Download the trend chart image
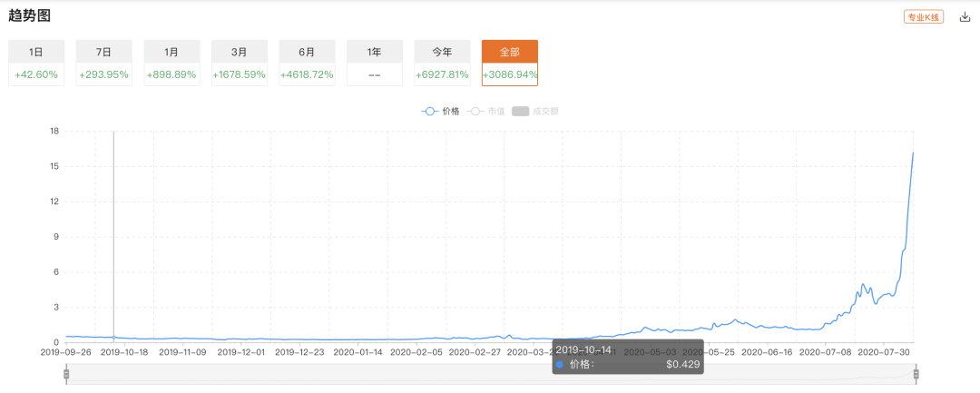The image size is (980, 393). (965, 16)
